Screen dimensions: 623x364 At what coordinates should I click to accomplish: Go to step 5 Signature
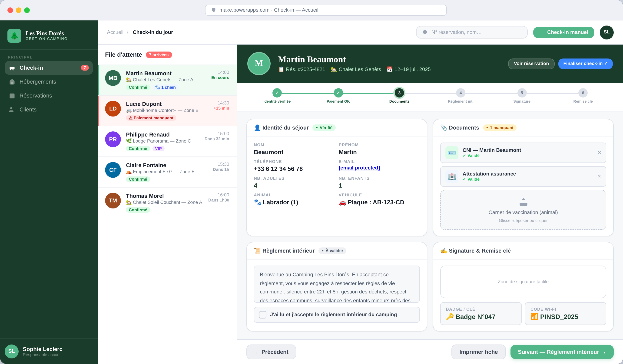pyautogui.click(x=522, y=93)
